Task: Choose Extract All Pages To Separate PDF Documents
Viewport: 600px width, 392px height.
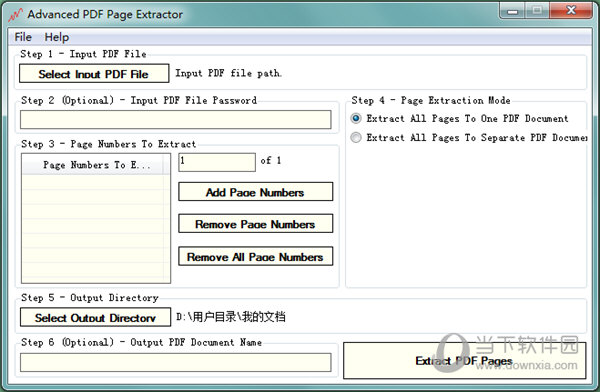Action: [468, 137]
